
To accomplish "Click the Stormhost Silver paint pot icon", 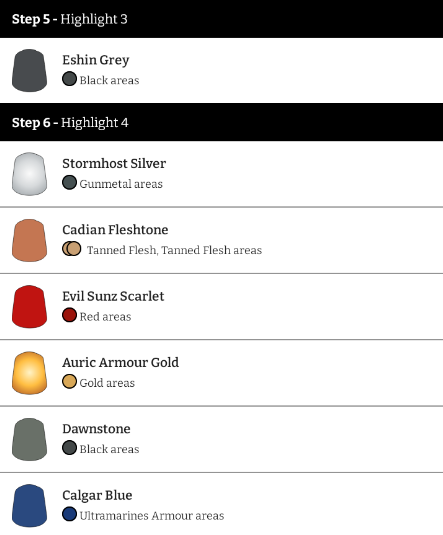I will point(29,174).
